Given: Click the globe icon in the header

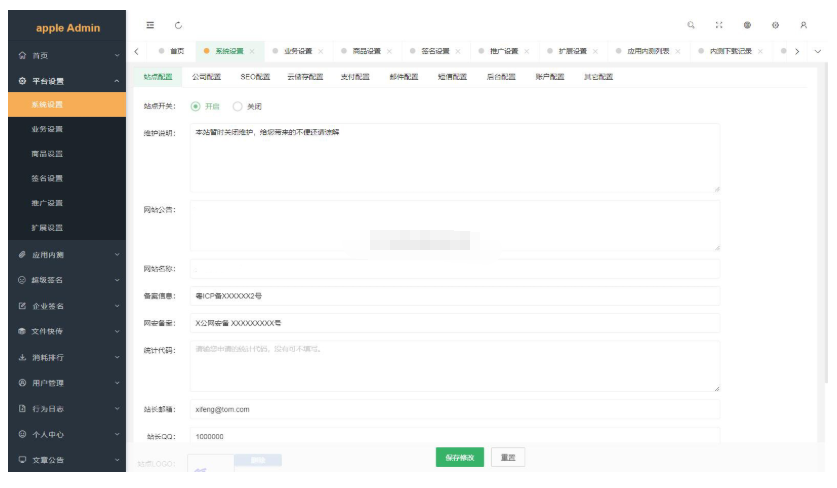Looking at the screenshot, I should click(x=747, y=25).
